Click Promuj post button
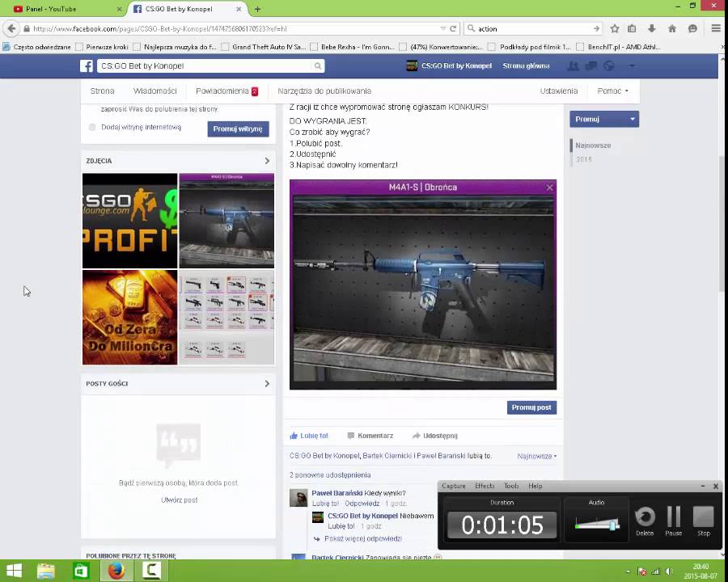The height and width of the screenshot is (582, 728). pyautogui.click(x=531, y=407)
